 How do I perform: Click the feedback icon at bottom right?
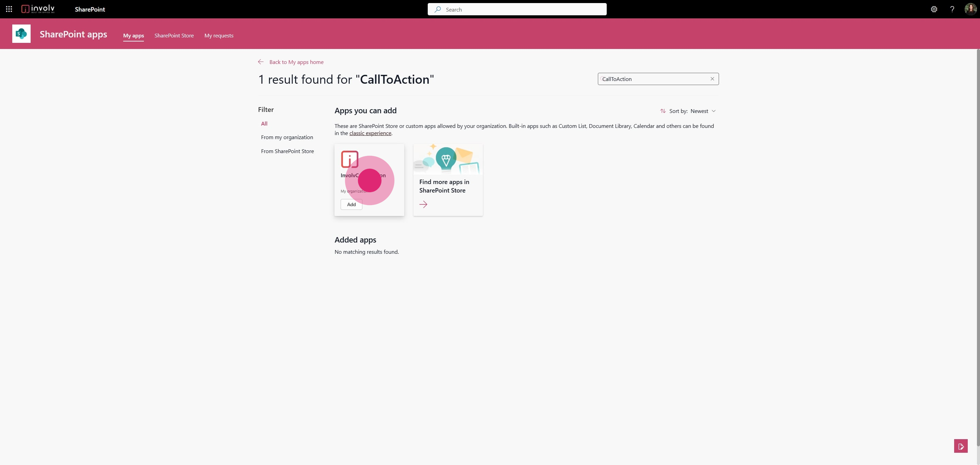tap(960, 446)
